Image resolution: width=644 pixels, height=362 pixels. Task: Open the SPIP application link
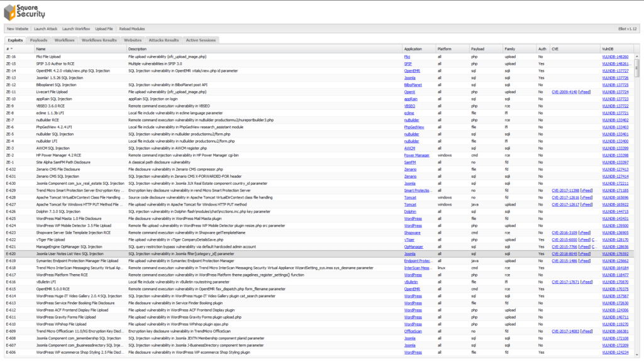pyautogui.click(x=408, y=63)
